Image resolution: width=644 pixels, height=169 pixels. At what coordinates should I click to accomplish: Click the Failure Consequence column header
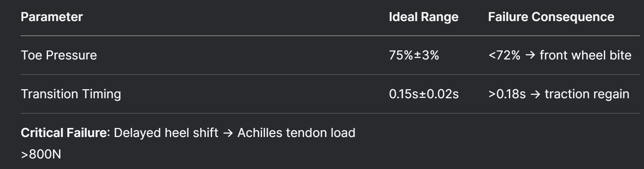[x=551, y=17]
